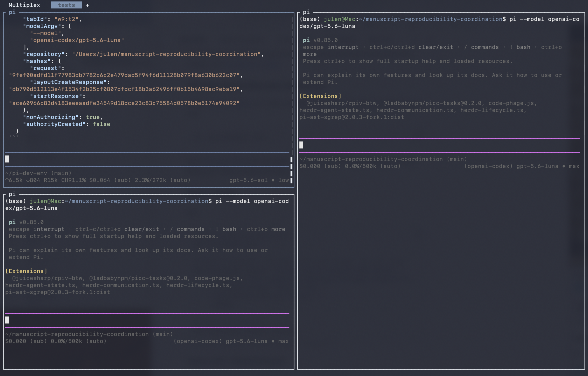Screen dimensions: 588x376
Task: Click the "hashes" key in the JSON
Action: click(36, 61)
